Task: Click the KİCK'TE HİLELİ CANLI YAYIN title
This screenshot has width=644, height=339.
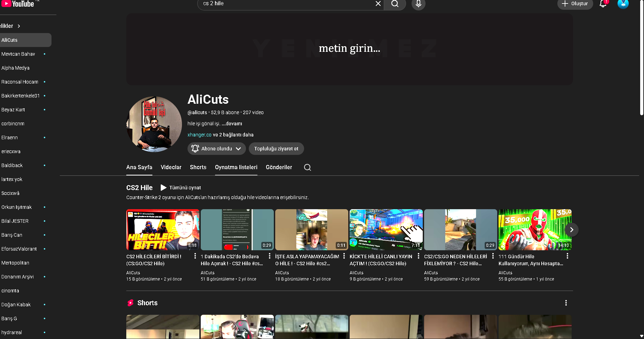Action: (x=381, y=260)
